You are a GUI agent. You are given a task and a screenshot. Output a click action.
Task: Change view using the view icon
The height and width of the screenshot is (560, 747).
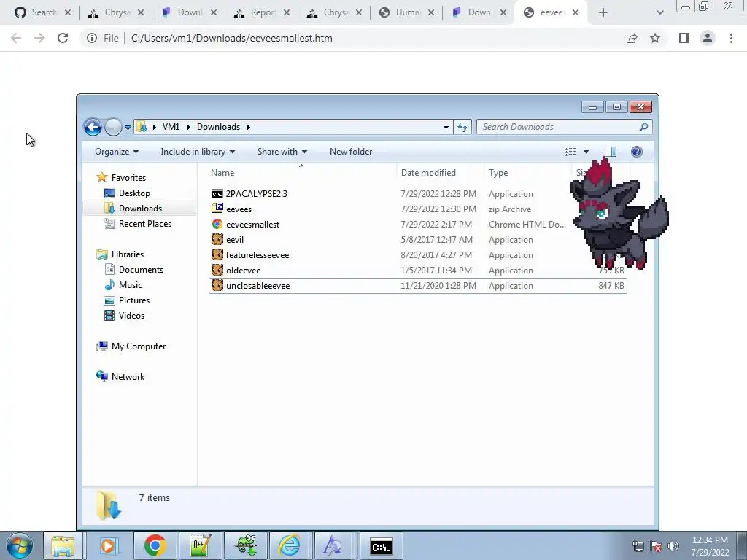570,152
